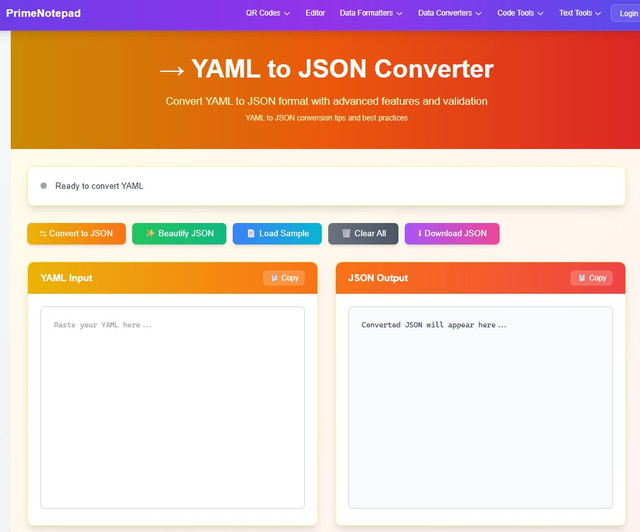The image size is (640, 532).
Task: Clear all input and output
Action: coord(363,234)
